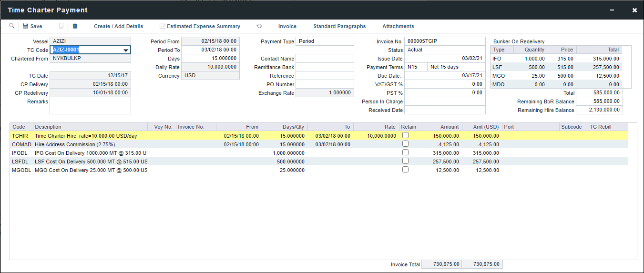Enable Retain for Hire Address Commission row
The height and width of the screenshot is (273, 644).
tap(405, 144)
